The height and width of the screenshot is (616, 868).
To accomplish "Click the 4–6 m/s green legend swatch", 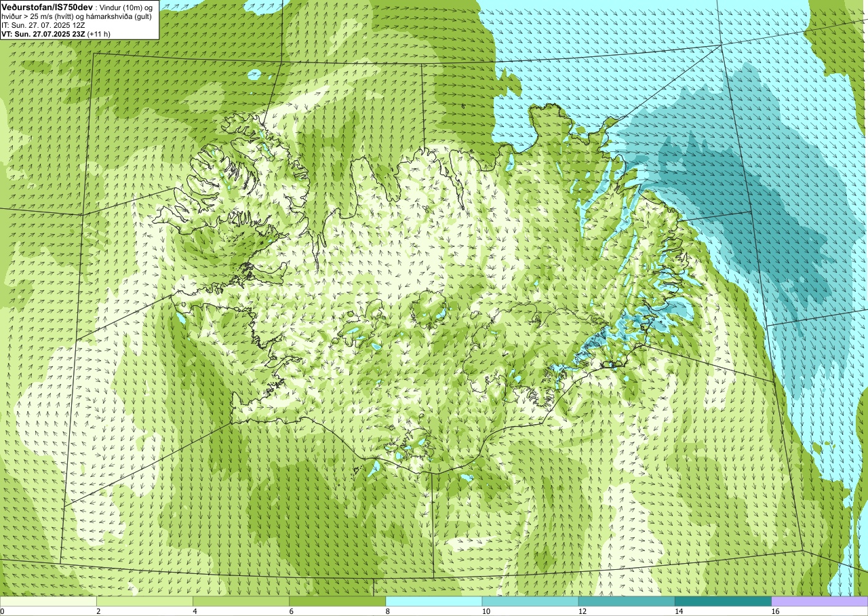I will tap(241, 601).
